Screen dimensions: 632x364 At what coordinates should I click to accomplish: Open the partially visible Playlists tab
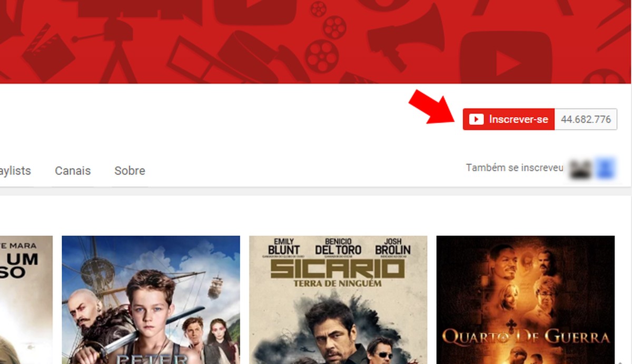15,171
